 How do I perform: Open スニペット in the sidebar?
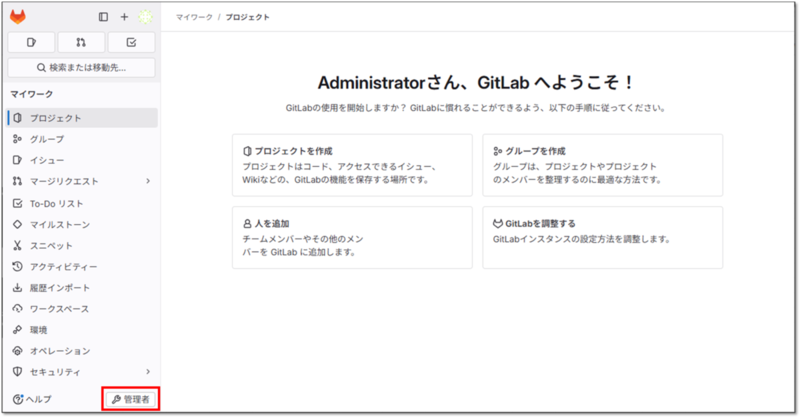coord(83,245)
